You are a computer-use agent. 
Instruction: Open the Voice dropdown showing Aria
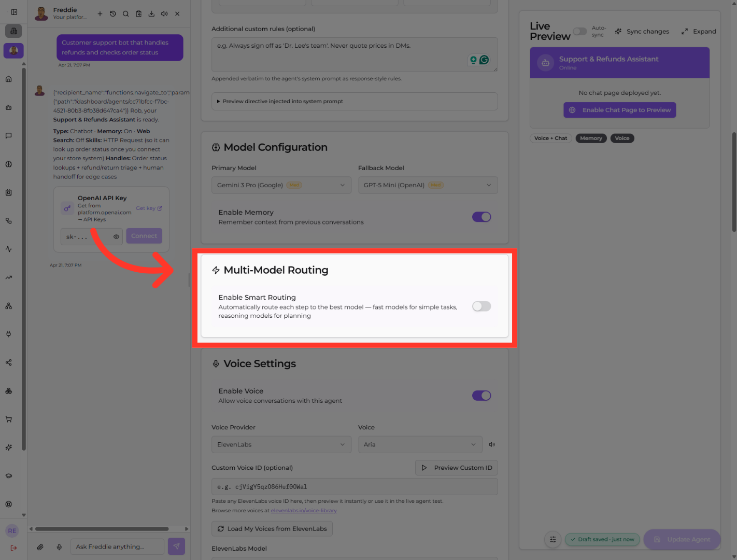tap(420, 444)
